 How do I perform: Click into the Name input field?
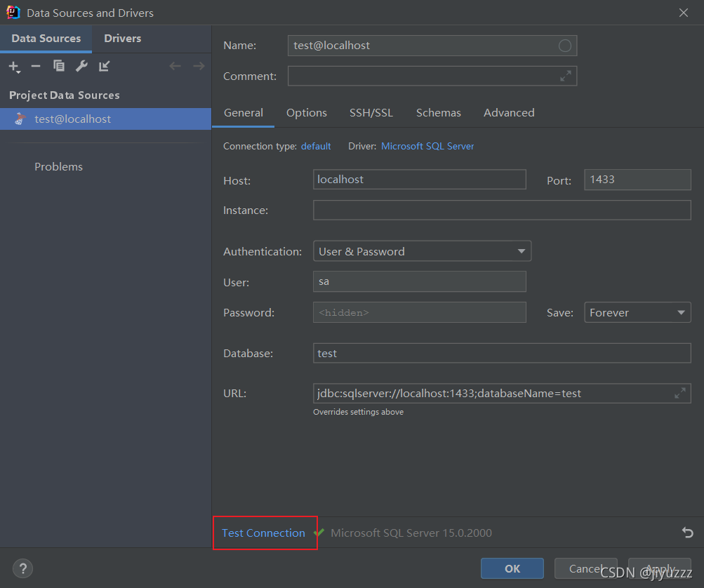[x=432, y=46]
